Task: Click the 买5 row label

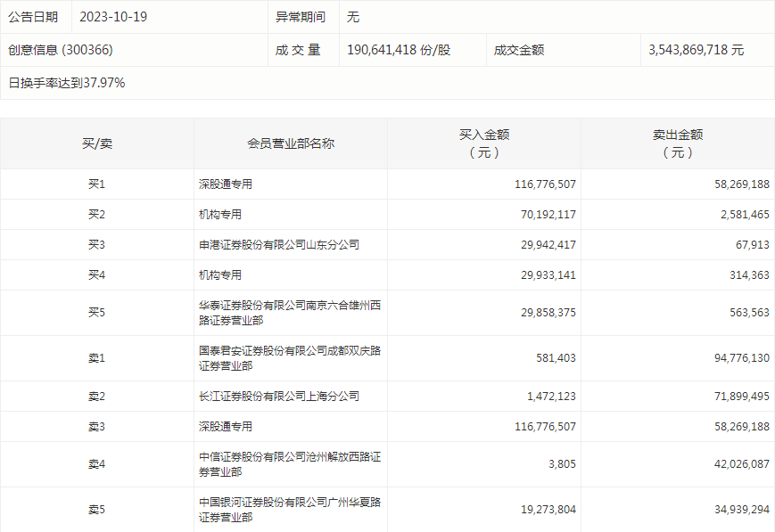Action: point(97,313)
